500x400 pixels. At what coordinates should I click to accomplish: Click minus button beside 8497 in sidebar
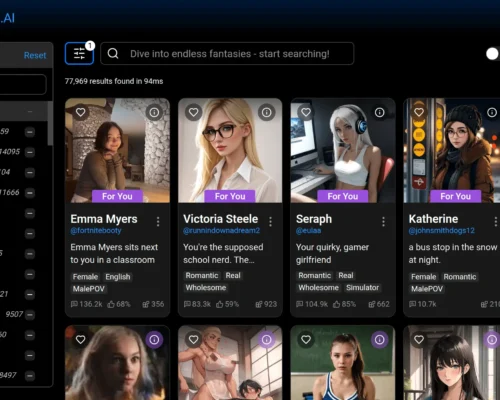30,376
